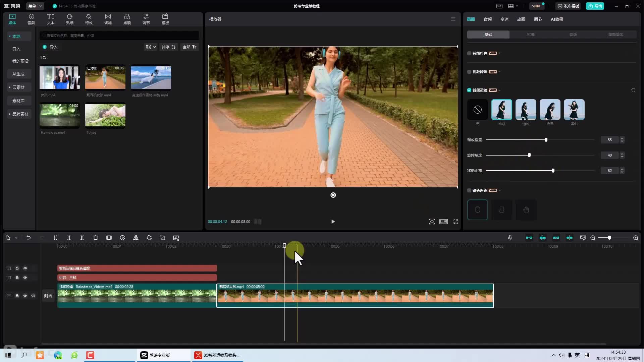Uncheck the 智能运镜 checkbox
Screen dimensions: 644x362
[x=469, y=90]
